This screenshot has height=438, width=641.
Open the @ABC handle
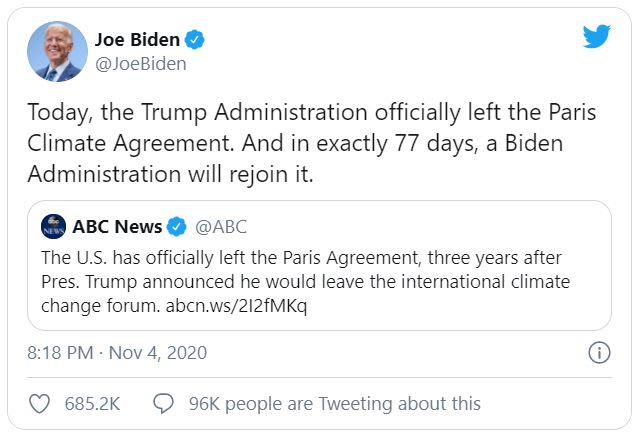click(220, 225)
